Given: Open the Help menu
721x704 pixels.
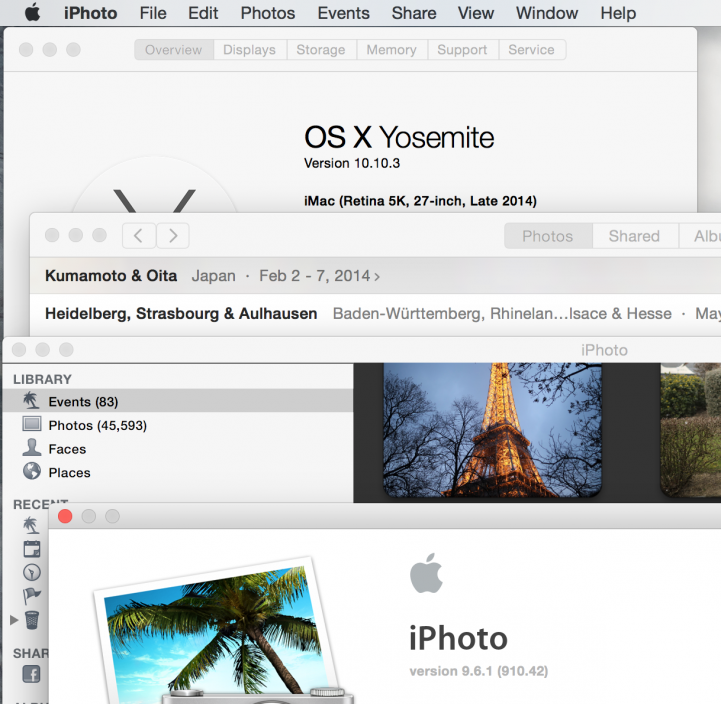Looking at the screenshot, I should [618, 13].
